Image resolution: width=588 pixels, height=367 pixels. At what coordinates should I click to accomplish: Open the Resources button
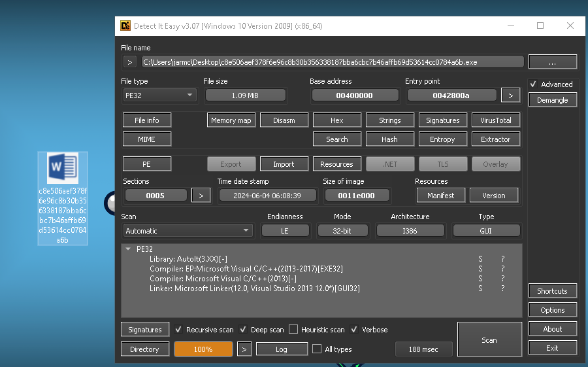(336, 164)
